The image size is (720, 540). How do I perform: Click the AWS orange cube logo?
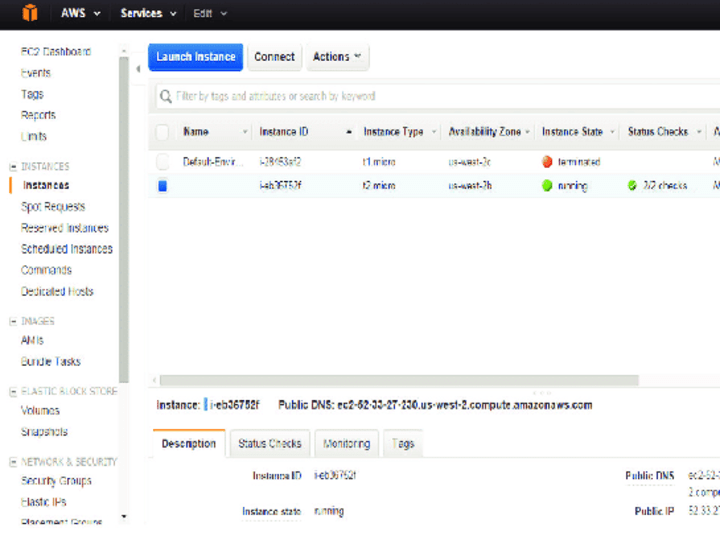pyautogui.click(x=30, y=13)
